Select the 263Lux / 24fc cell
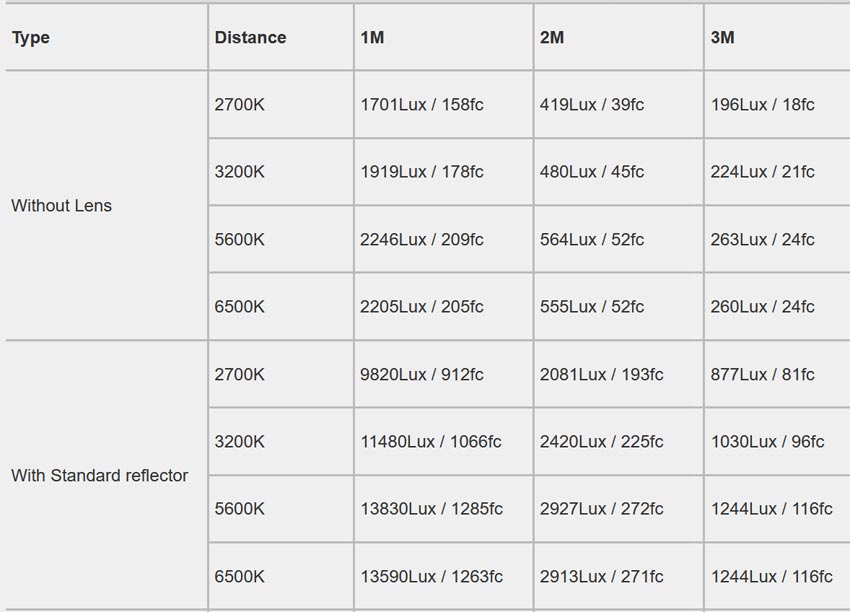The width and height of the screenshot is (850, 612). point(763,239)
